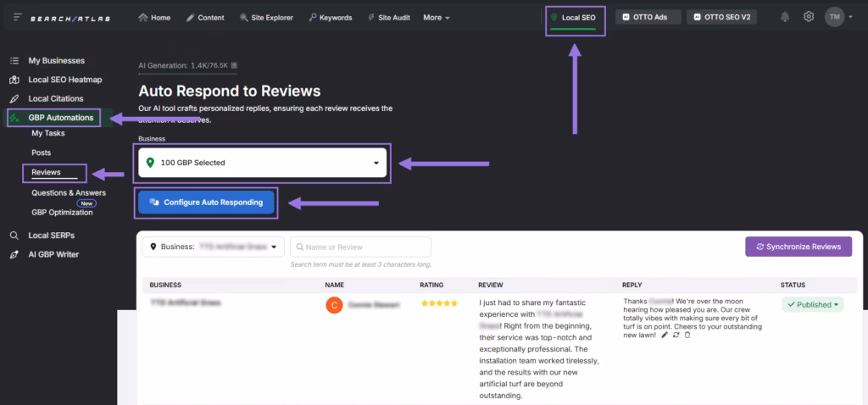This screenshot has height=405, width=868.
Task: Open the Business filter dropdown in table
Action: [214, 247]
